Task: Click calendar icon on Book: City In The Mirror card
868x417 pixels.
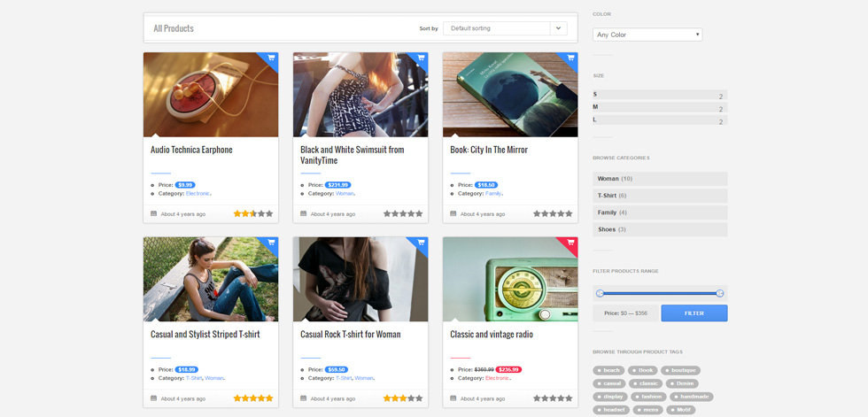Action: [x=453, y=213]
